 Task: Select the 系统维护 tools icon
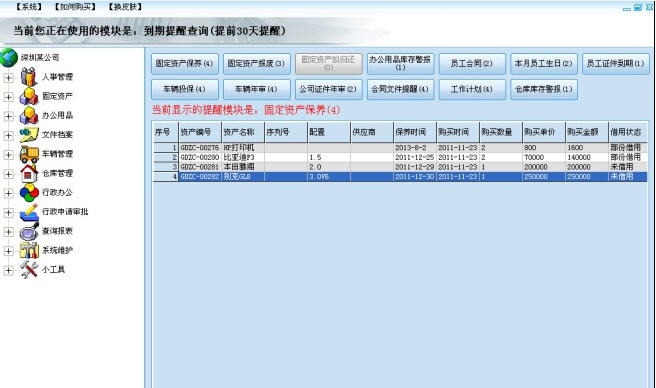pyautogui.click(x=29, y=251)
